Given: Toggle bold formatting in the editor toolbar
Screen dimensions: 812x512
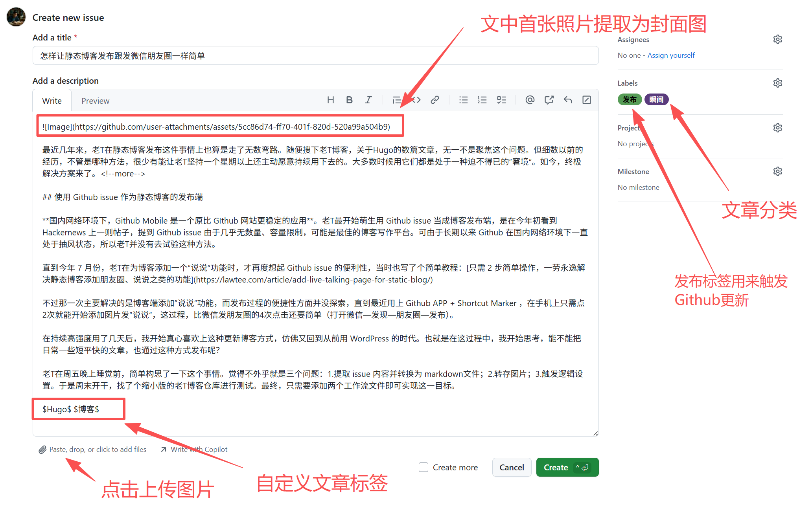Looking at the screenshot, I should point(349,100).
